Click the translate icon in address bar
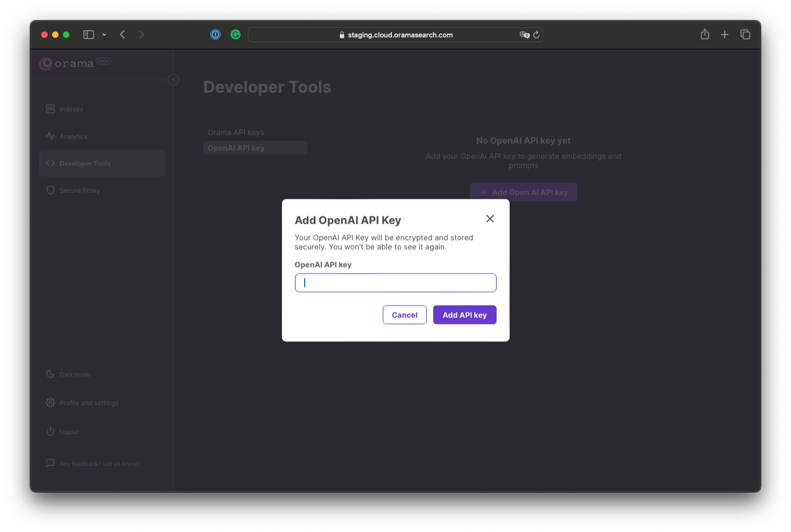 [x=524, y=35]
